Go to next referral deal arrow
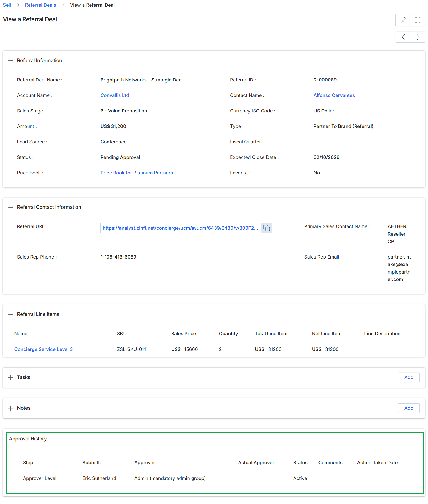428x504 pixels. 418,37
